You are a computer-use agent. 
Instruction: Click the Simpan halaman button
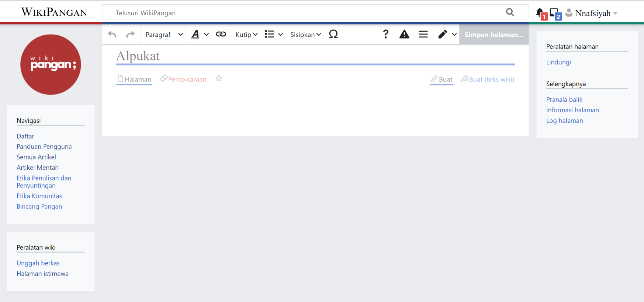[494, 35]
